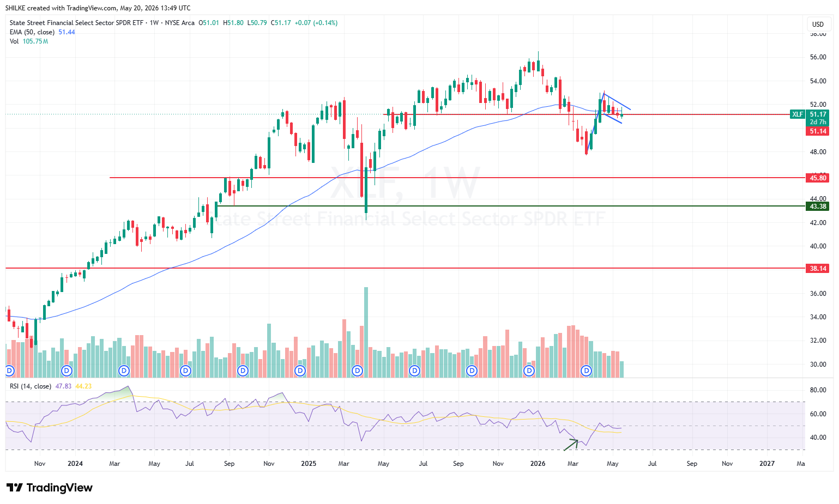Select the green 43.38 horizontal line label
This screenshot has width=839, height=504.
click(x=818, y=206)
